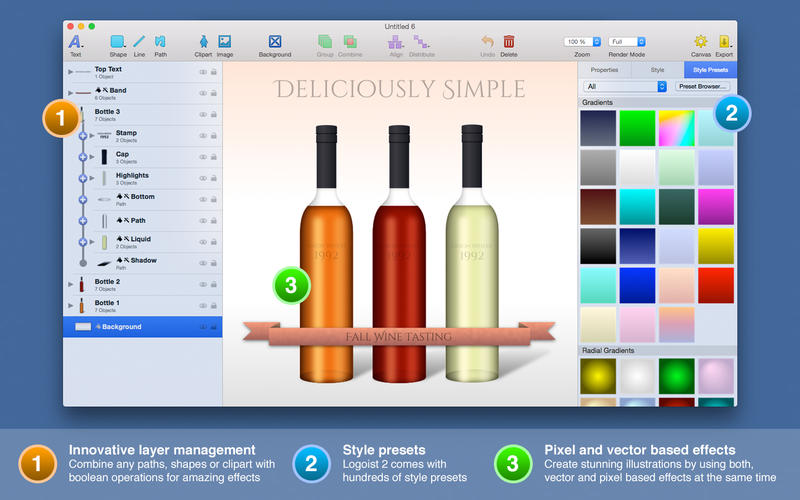The height and width of the screenshot is (500, 800).
Task: Apply the yellow gradient preset
Action: 716,246
